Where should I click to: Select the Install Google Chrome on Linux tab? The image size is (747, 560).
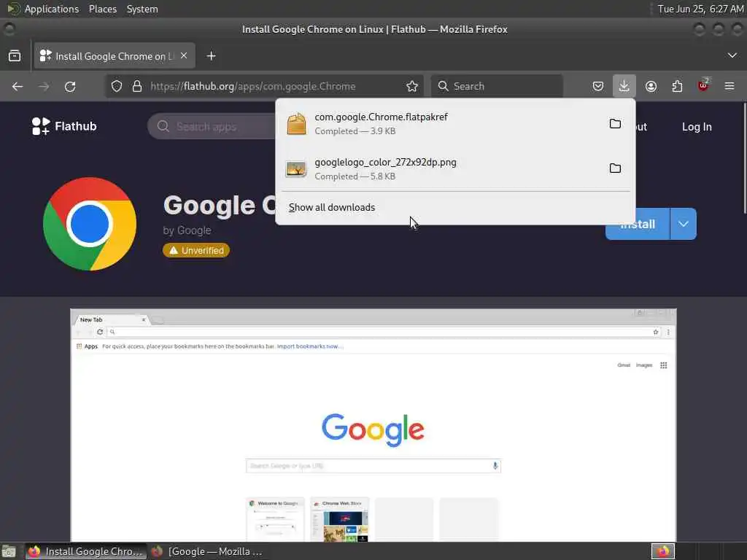pos(115,56)
